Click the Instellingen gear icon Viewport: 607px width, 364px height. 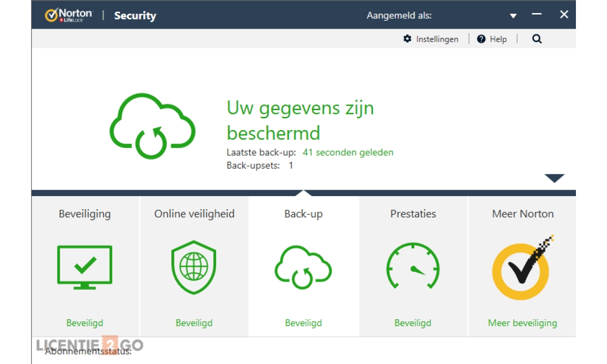click(x=407, y=39)
